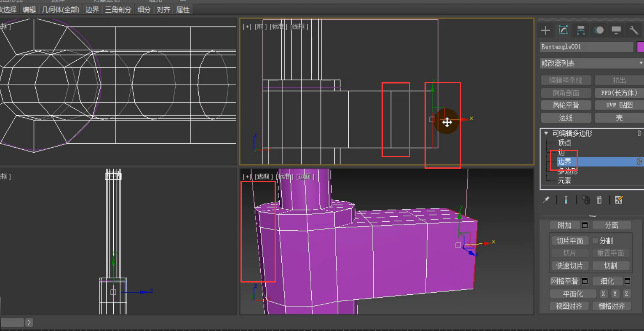Remove modifier with the trash icon

click(x=599, y=200)
